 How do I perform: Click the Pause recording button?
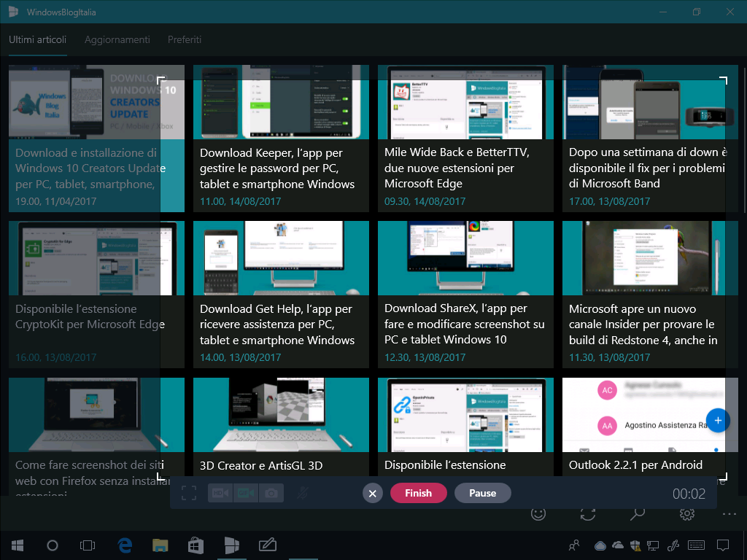pos(483,494)
